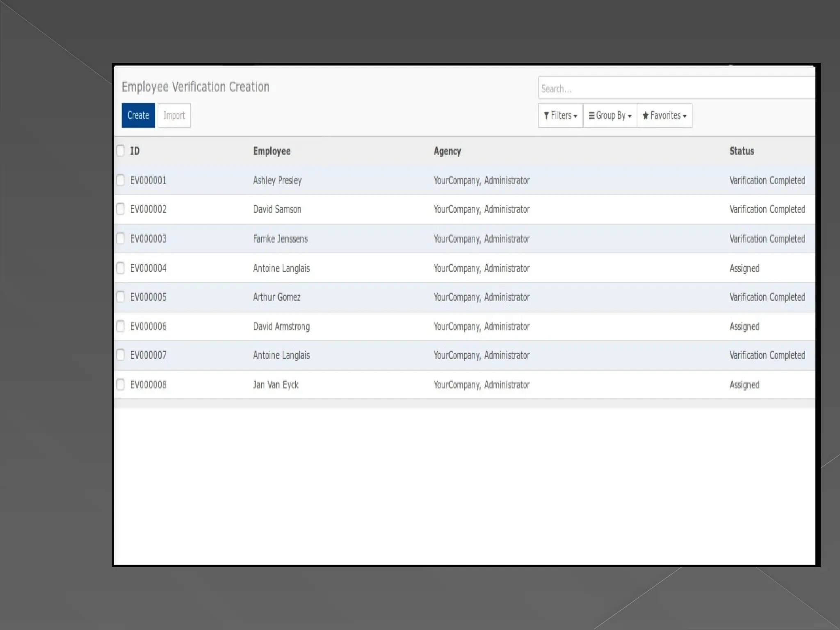
Task: Click the Agency column header
Action: pyautogui.click(x=447, y=151)
